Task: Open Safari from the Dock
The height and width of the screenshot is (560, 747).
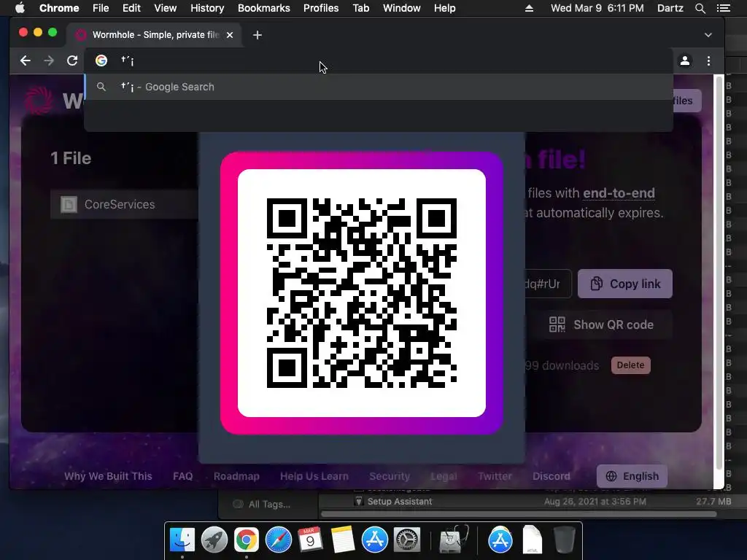Action: click(x=278, y=540)
